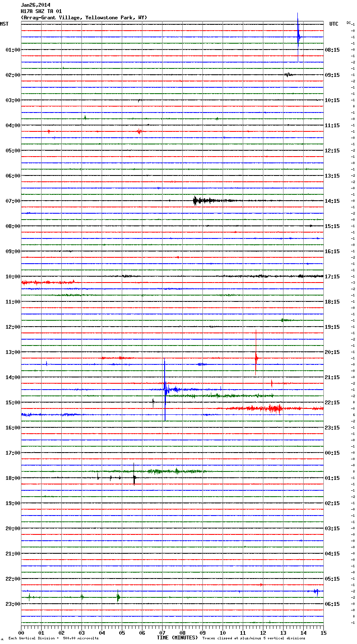
Task: Click the UTC timezone header
Action: pyautogui.click(x=333, y=24)
